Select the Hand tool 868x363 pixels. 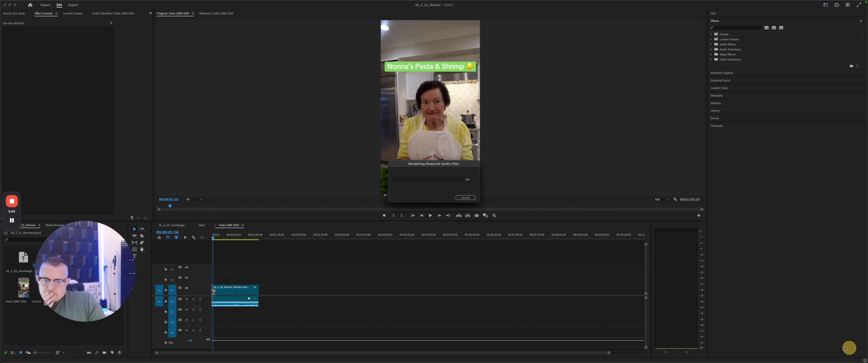pyautogui.click(x=142, y=249)
